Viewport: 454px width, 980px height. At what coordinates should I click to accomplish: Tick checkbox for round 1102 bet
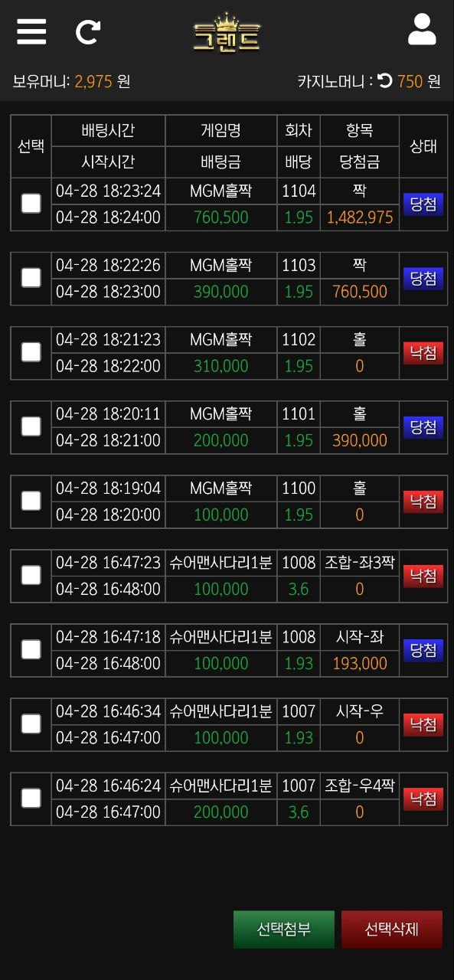tap(31, 352)
